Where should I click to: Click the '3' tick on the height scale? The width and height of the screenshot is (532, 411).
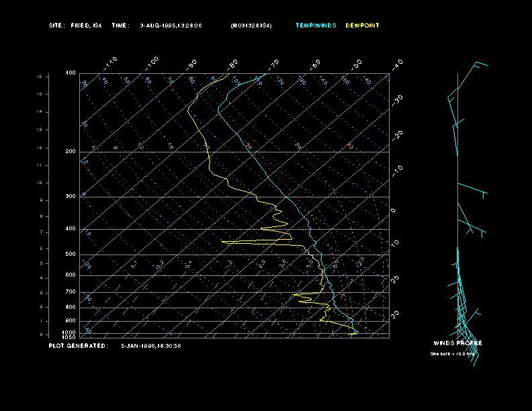coord(42,293)
